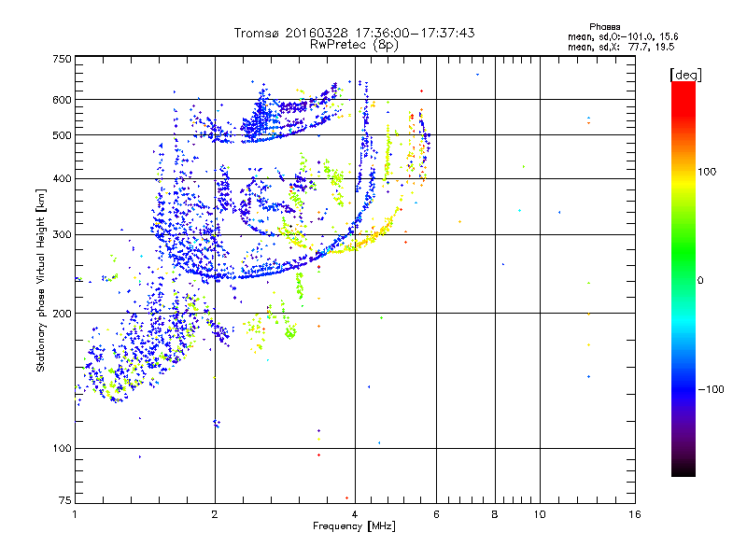The height and width of the screenshot is (560, 747).
Task: Click the colorbar label '0'
Action: [x=700, y=280]
